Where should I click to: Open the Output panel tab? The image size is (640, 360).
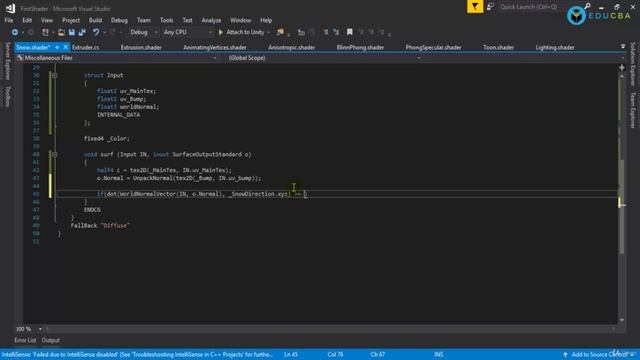[51, 340]
